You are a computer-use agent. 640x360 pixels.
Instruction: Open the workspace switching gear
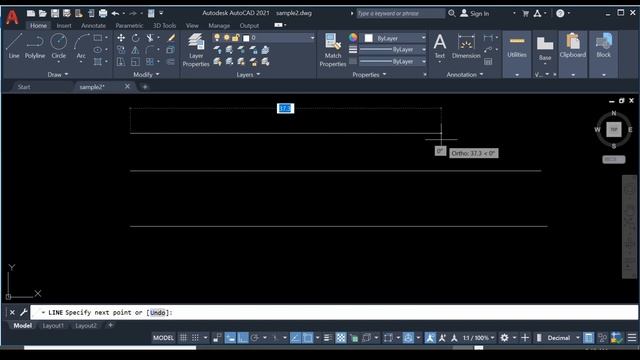(504, 338)
